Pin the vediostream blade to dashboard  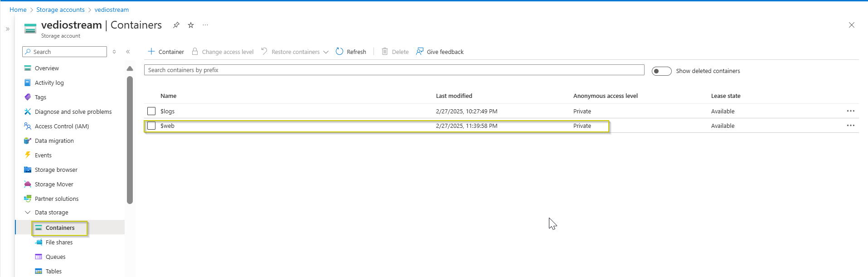coord(176,25)
